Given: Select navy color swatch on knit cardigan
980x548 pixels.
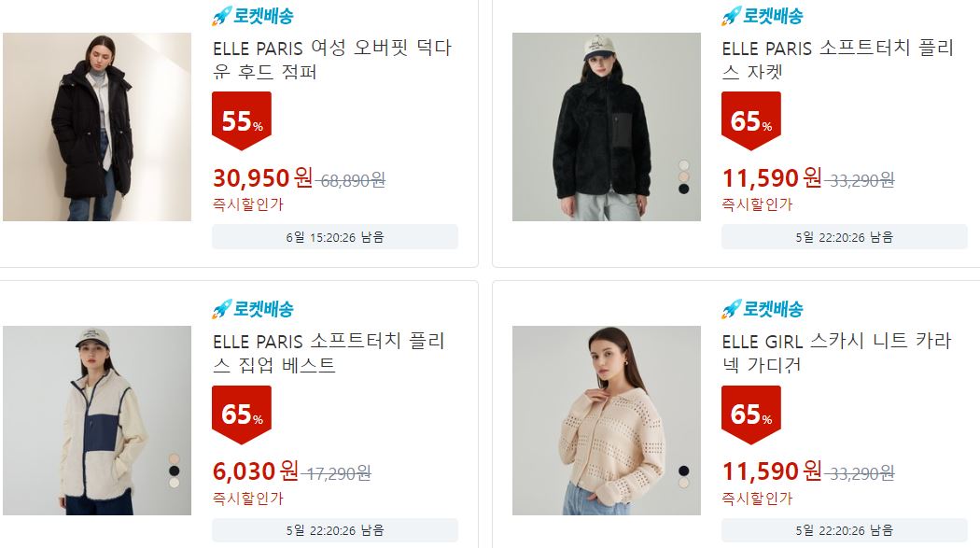Looking at the screenshot, I should pyautogui.click(x=684, y=471).
